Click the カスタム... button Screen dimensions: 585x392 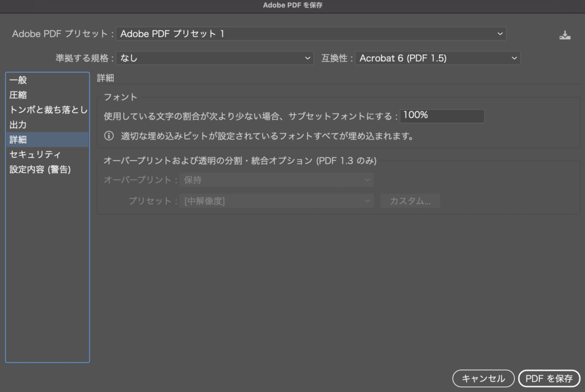tap(410, 201)
